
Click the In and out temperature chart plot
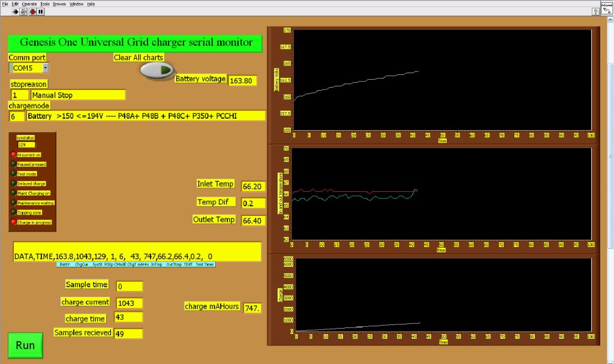coord(441,194)
